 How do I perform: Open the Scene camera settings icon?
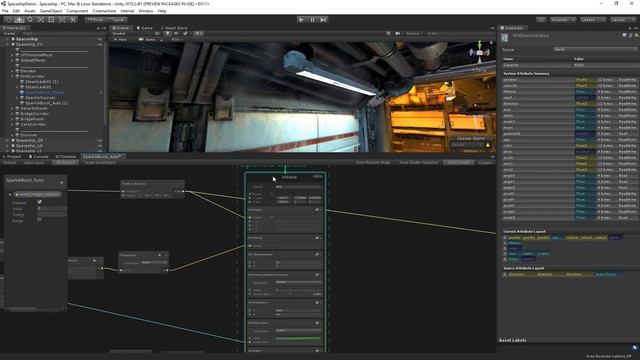tap(398, 33)
